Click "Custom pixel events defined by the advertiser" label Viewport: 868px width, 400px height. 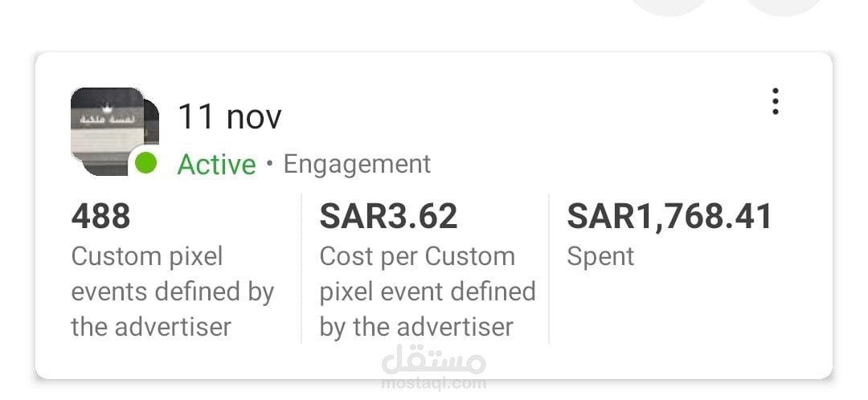pyautogui.click(x=173, y=292)
